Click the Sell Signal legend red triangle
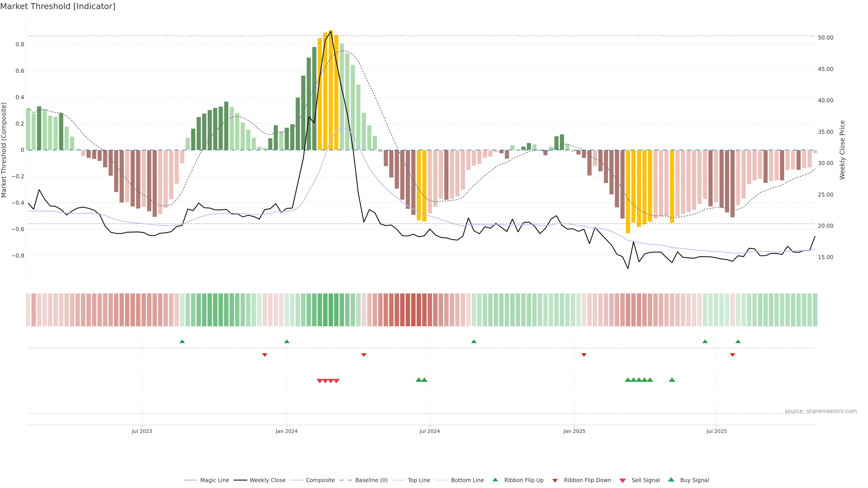The image size is (868, 488). [x=622, y=480]
